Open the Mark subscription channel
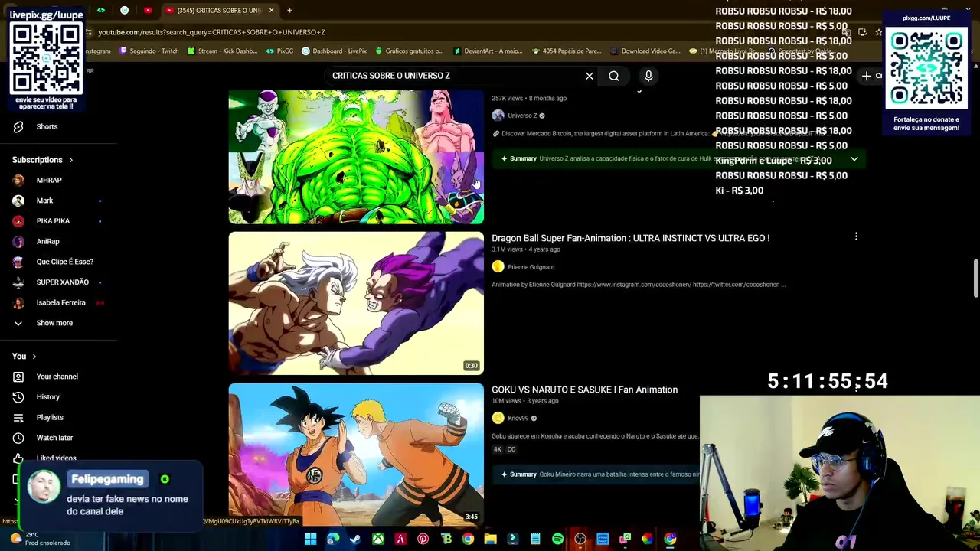Screen dimensions: 980x551 pos(44,201)
